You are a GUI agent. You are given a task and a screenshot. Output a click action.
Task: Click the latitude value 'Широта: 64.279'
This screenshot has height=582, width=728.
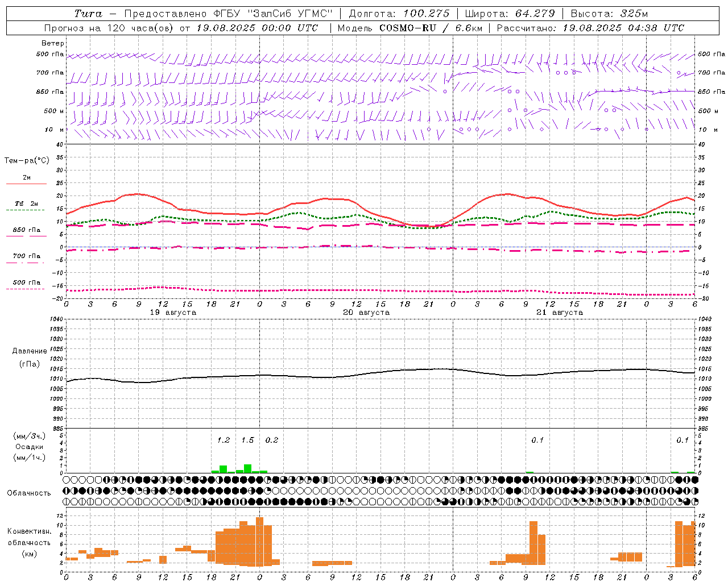[x=510, y=14]
